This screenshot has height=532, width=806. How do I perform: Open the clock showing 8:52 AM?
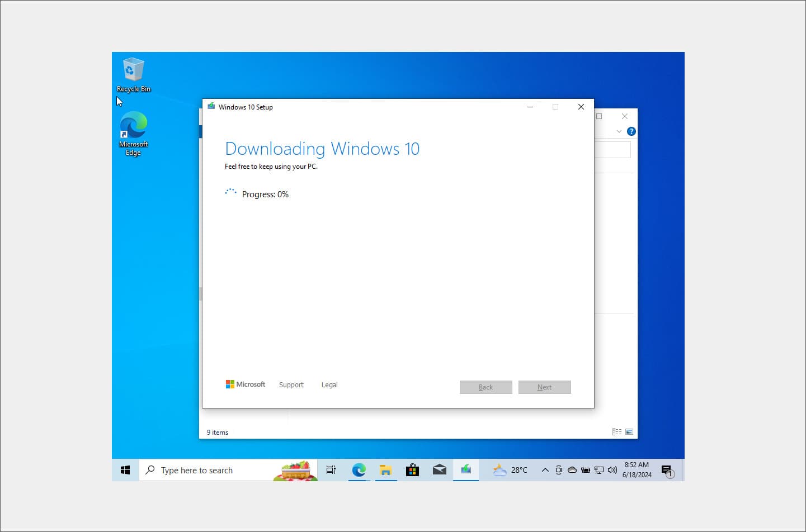(x=637, y=470)
